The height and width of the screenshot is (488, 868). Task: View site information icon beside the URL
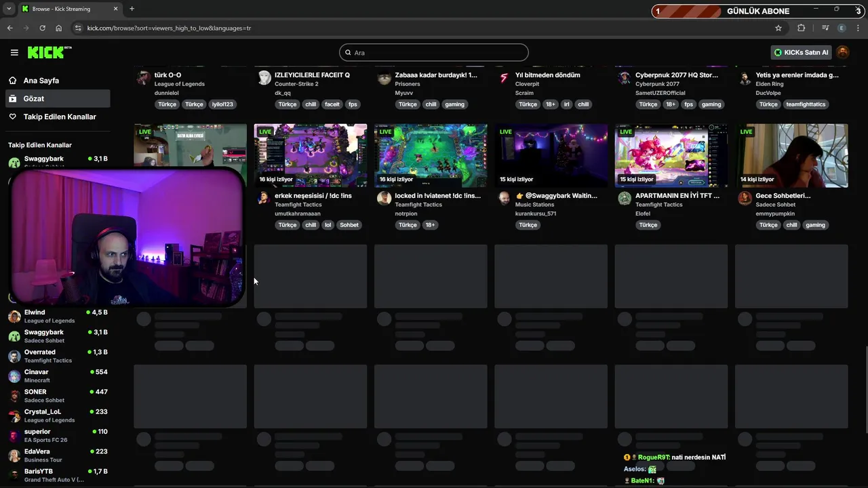78,28
